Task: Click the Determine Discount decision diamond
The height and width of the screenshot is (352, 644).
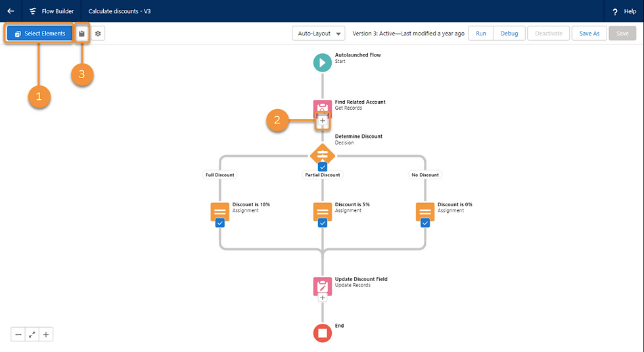Action: pyautogui.click(x=323, y=155)
